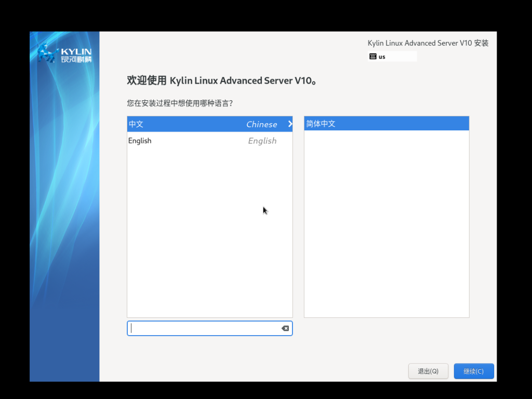Click the chevron arrow on Chinese row

290,124
